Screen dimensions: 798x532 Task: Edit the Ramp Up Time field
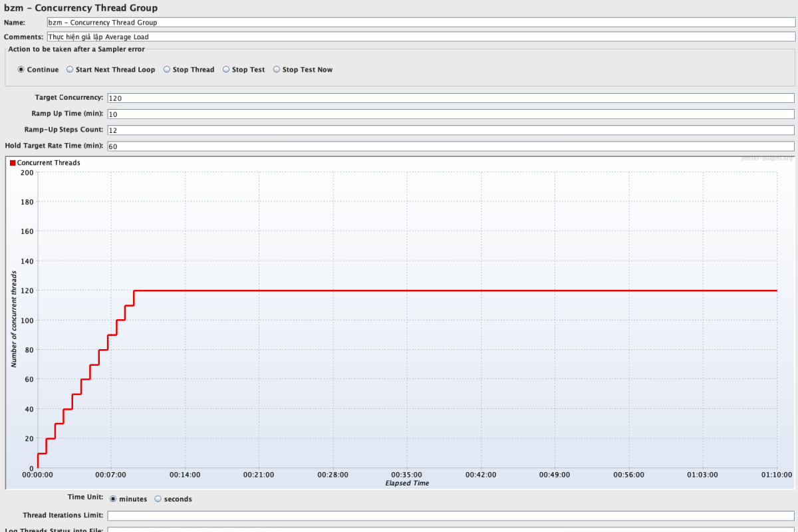click(450, 114)
